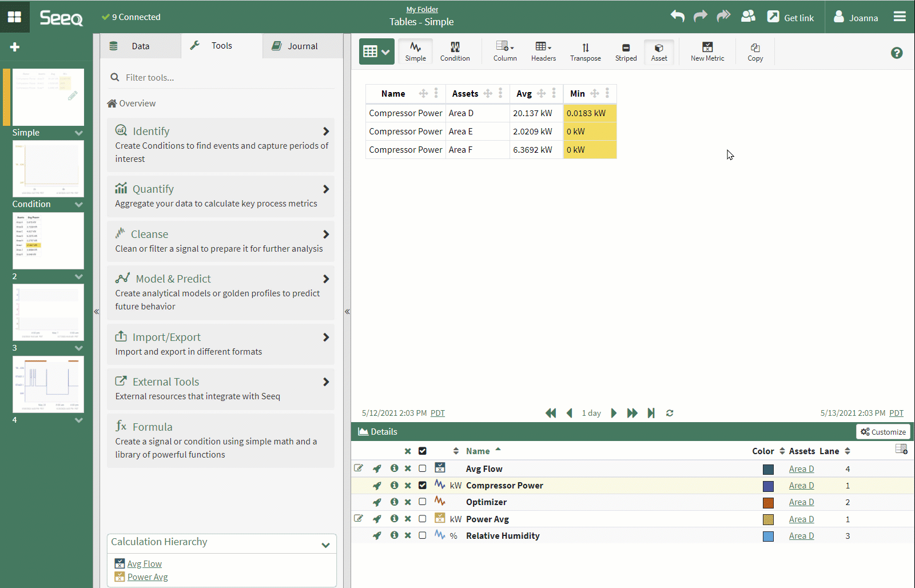
Task: Toggle Striped rows in toolbar
Action: [x=626, y=51]
